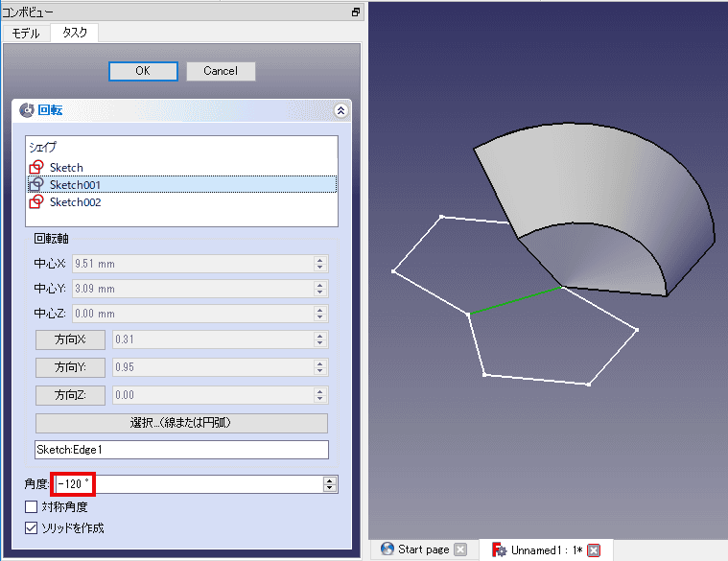Adjust the 中心X spinner arrows
This screenshot has width=728, height=561.
point(320,264)
